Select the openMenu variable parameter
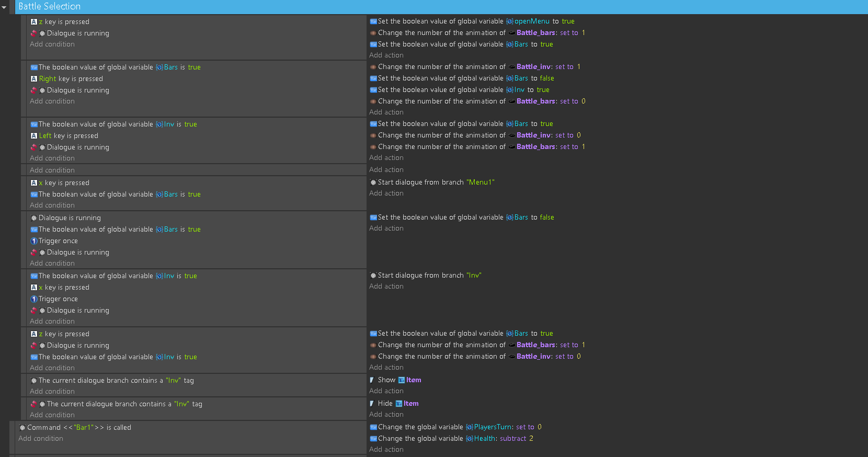868x457 pixels. pos(531,21)
